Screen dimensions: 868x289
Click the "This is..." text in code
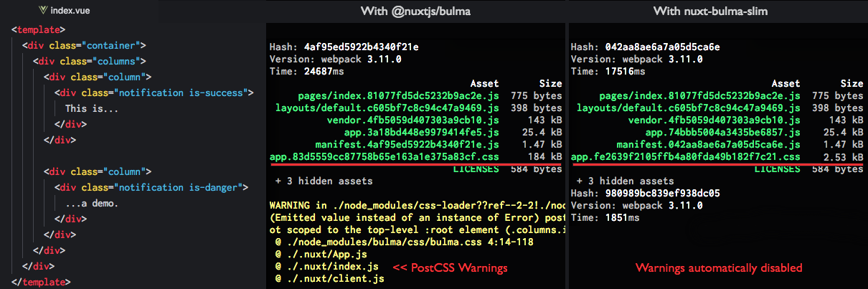pos(92,109)
